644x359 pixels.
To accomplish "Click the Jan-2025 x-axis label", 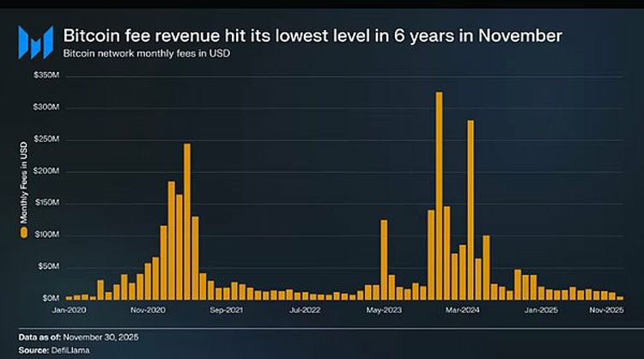I will coord(541,309).
